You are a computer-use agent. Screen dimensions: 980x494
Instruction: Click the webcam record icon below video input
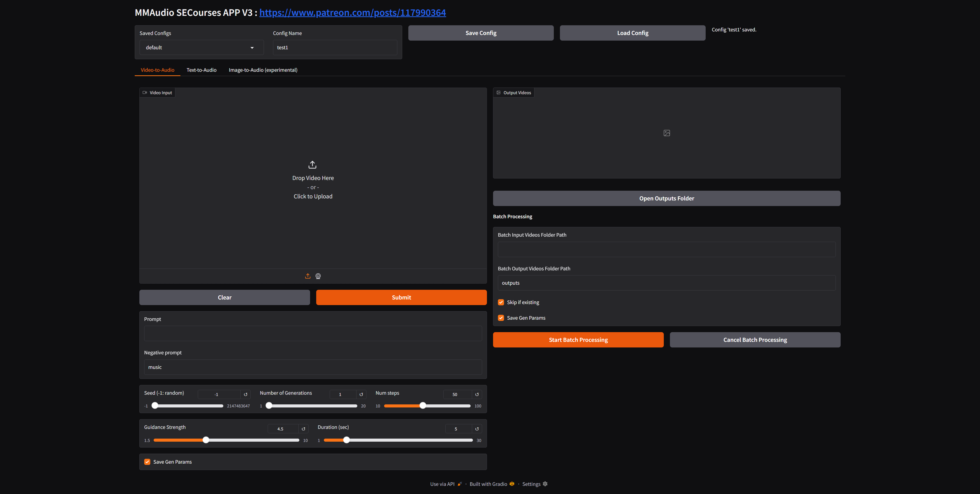(x=318, y=276)
